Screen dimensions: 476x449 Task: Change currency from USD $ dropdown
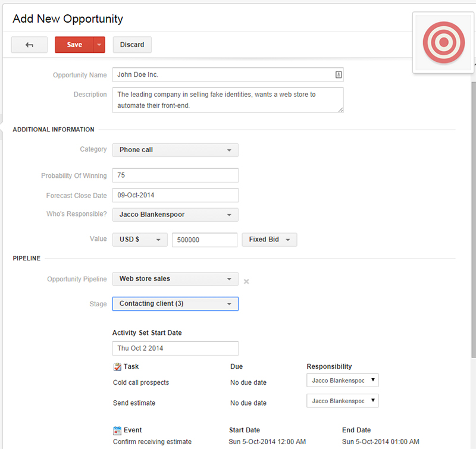point(140,240)
